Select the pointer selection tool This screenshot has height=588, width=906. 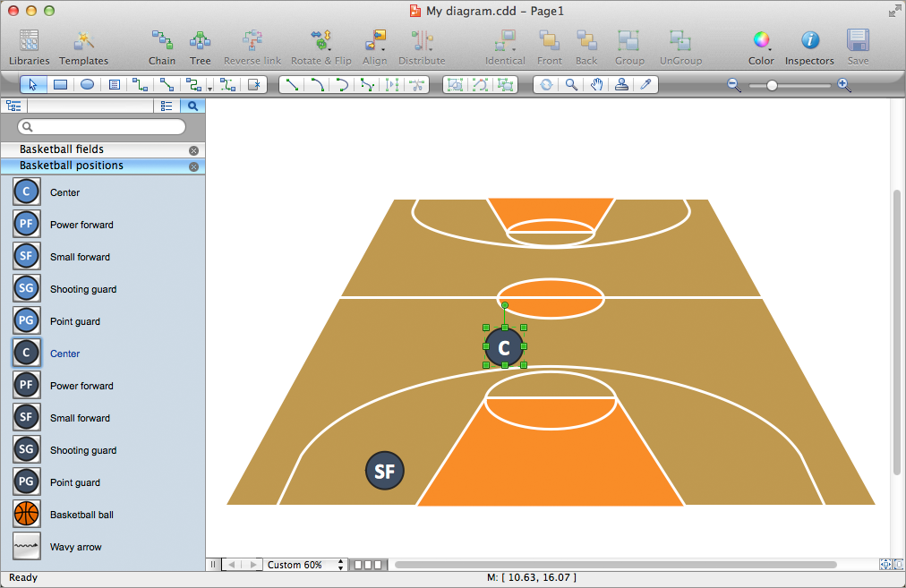(x=33, y=84)
